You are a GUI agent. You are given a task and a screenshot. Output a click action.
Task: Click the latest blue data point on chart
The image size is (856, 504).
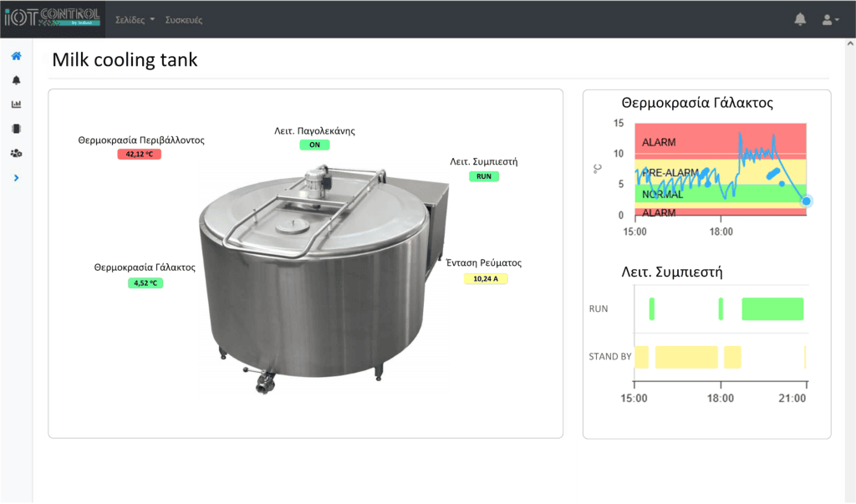click(806, 201)
